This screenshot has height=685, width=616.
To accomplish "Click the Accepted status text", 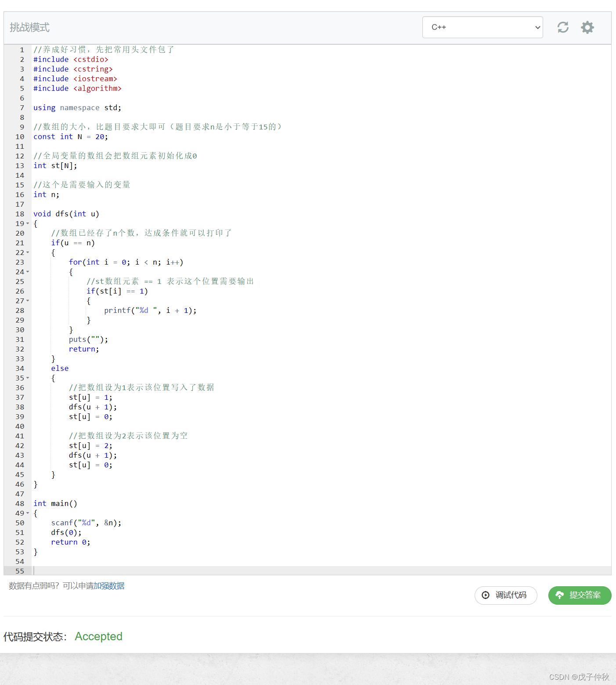I will coord(98,636).
